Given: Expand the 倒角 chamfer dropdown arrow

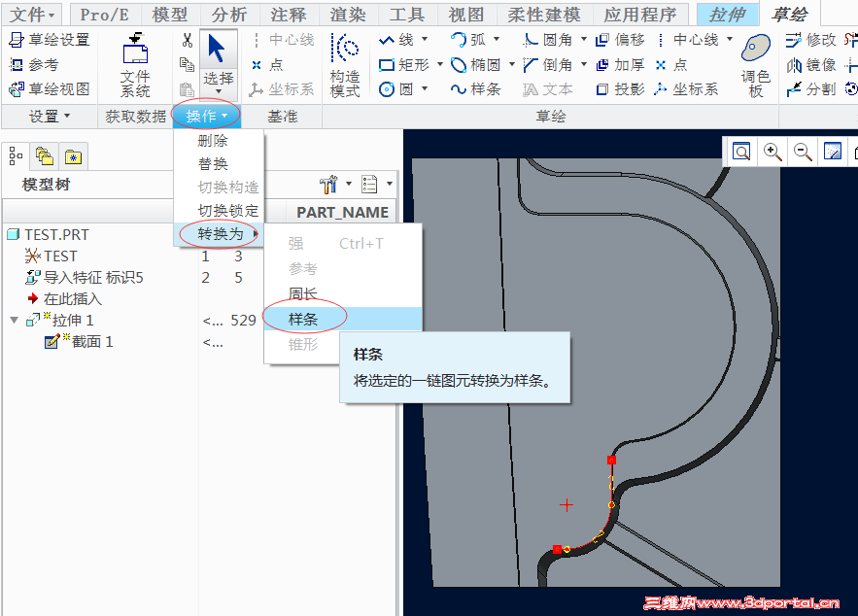Looking at the screenshot, I should pyautogui.click(x=584, y=64).
